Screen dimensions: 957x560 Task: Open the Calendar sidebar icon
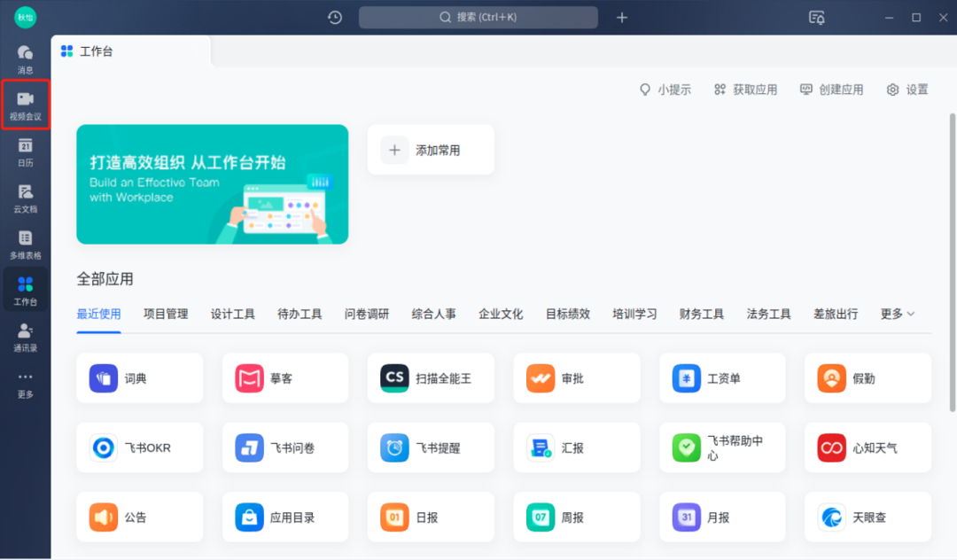[25, 151]
